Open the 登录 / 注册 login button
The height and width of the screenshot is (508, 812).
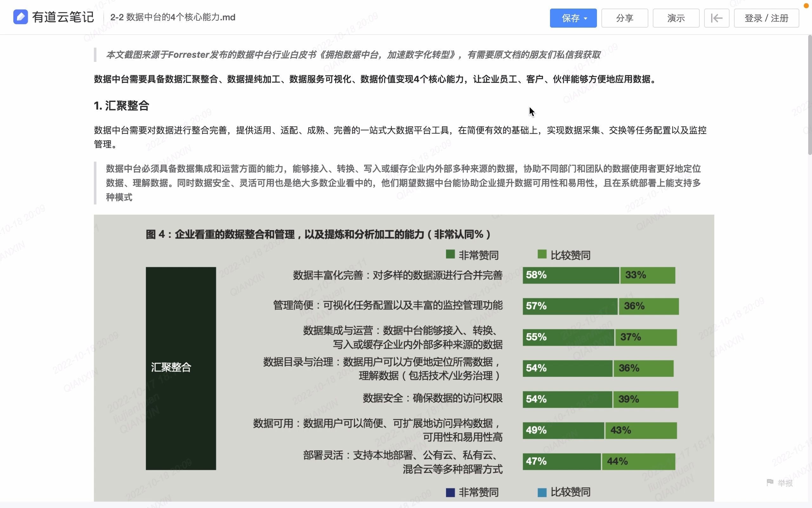tap(766, 18)
